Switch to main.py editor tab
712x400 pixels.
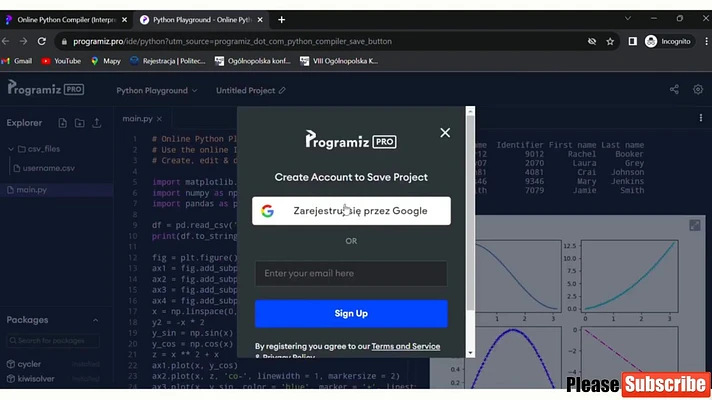pyautogui.click(x=138, y=119)
